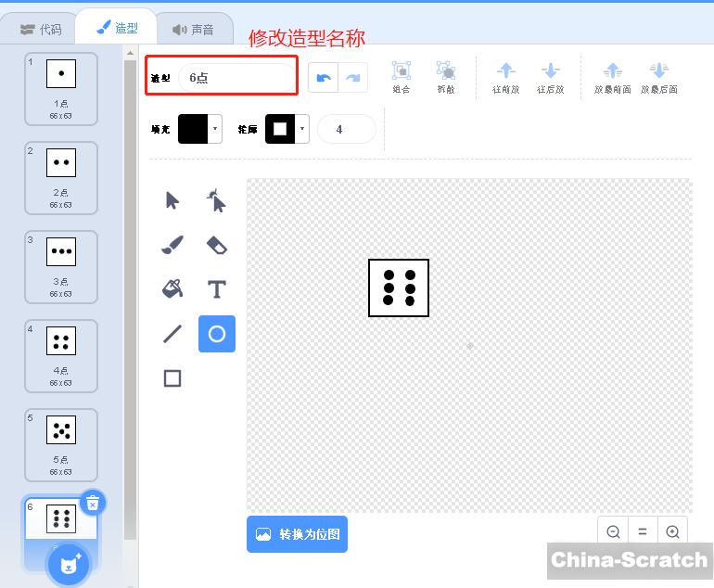Switch to the 代码 tab
The height and width of the screenshot is (588, 714).
[x=41, y=29]
